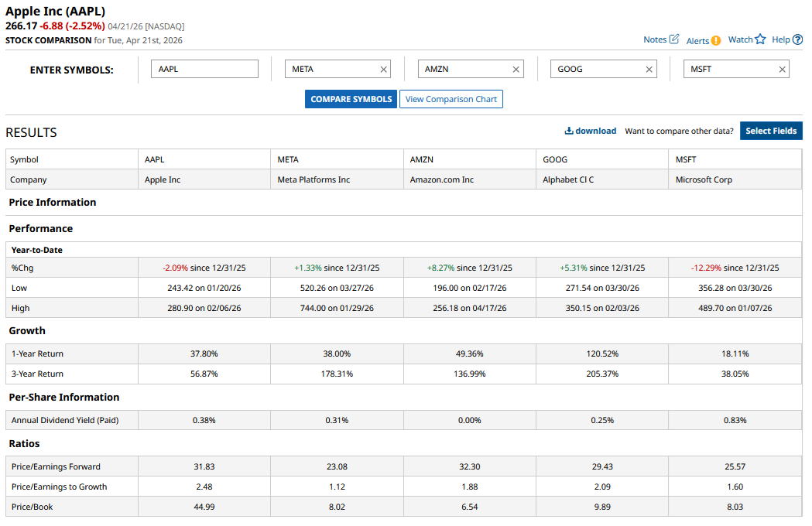Open the Help question mark icon

[x=797, y=39]
